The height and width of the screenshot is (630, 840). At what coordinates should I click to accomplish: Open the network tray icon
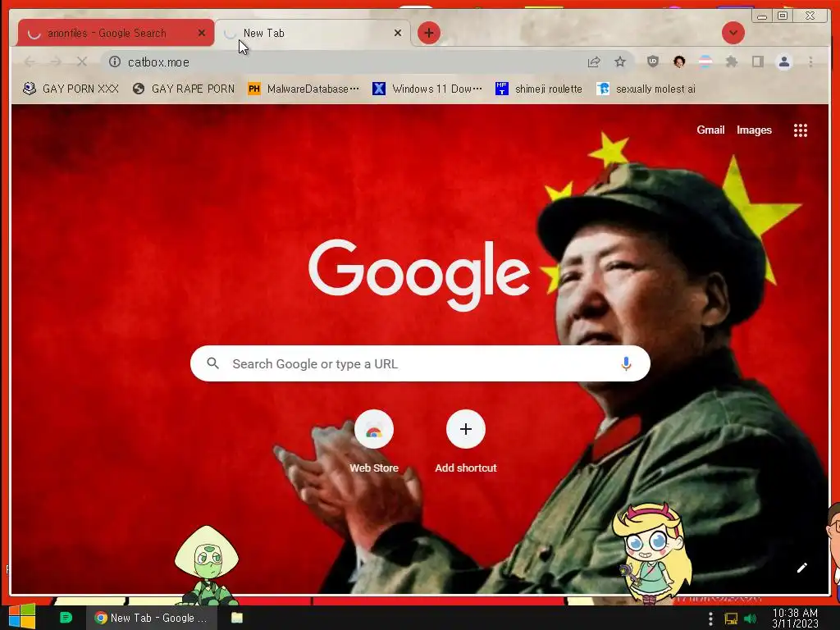(731, 619)
